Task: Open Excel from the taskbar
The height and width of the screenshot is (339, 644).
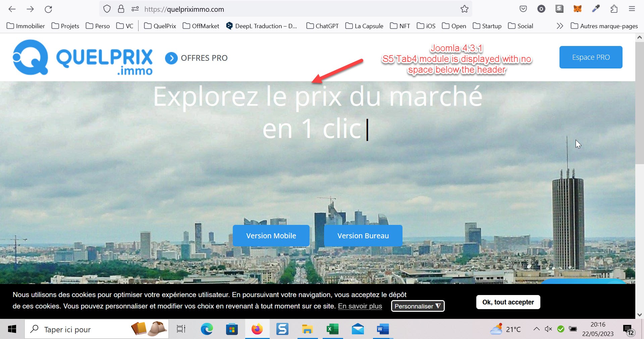Action: pos(333,329)
